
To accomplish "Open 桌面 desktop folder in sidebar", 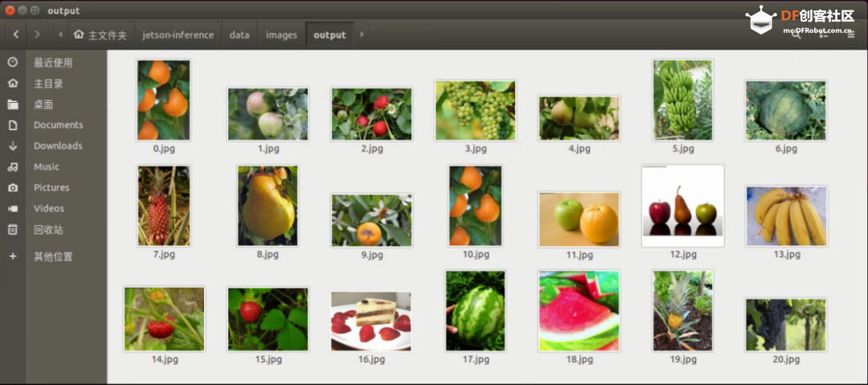I will click(x=53, y=104).
